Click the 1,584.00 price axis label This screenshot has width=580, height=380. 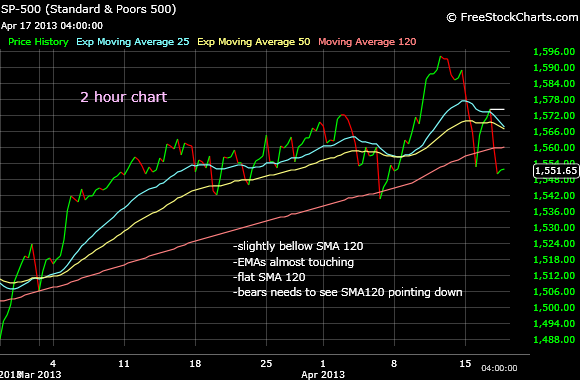[554, 84]
